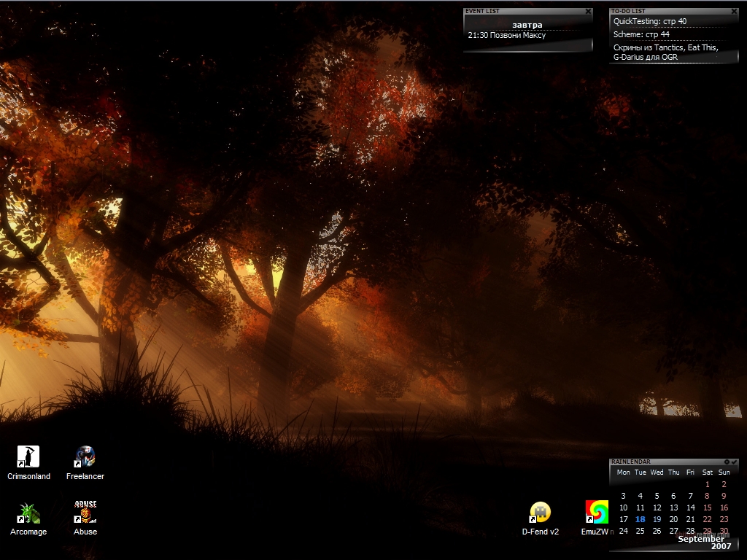
Task: Select September 12 in the calendar
Action: point(657,507)
